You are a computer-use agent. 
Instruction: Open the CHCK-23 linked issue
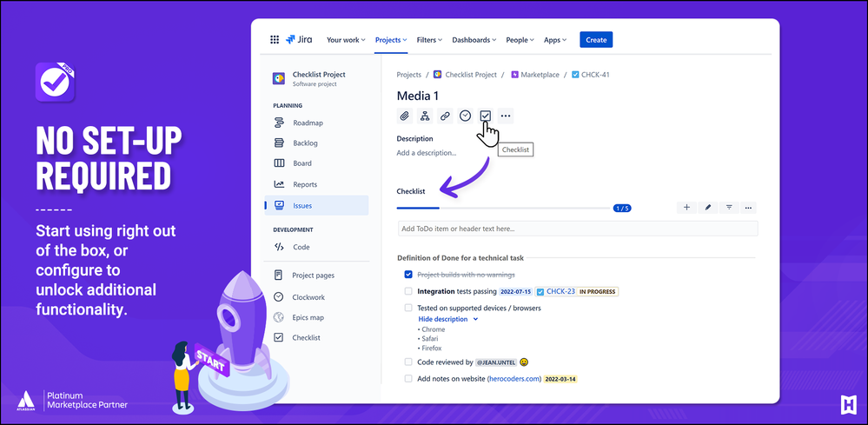tap(560, 291)
